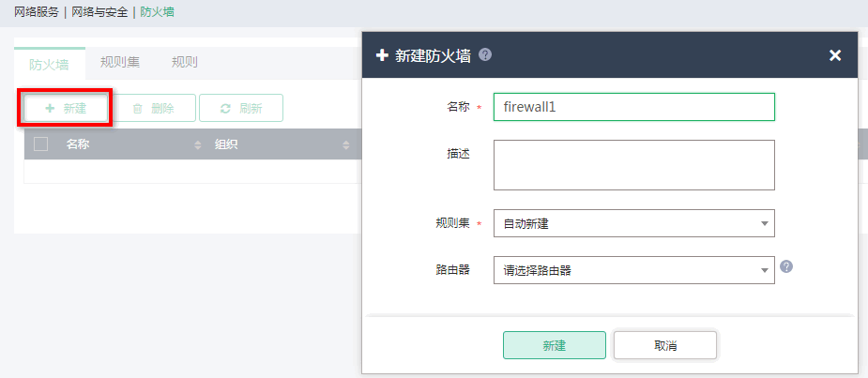
Task: Click the help icon beside the dialog title
Action: tap(485, 55)
